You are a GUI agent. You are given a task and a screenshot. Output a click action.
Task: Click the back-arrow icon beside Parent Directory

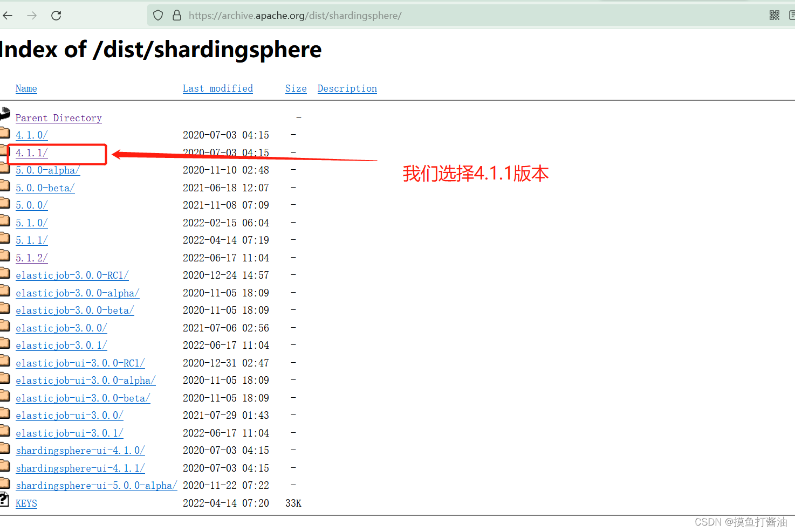point(5,113)
